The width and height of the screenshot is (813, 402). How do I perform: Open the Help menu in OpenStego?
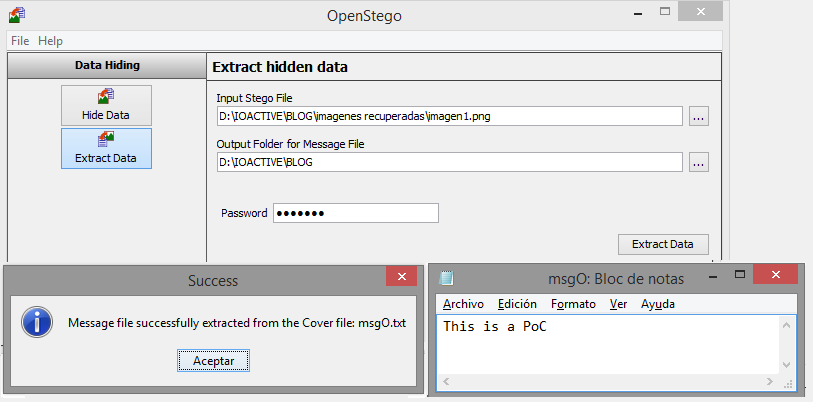point(50,41)
